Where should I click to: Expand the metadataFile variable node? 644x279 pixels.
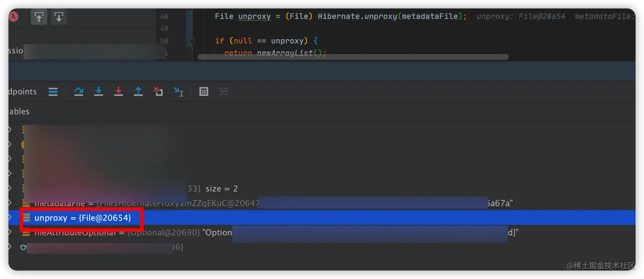(x=10, y=203)
